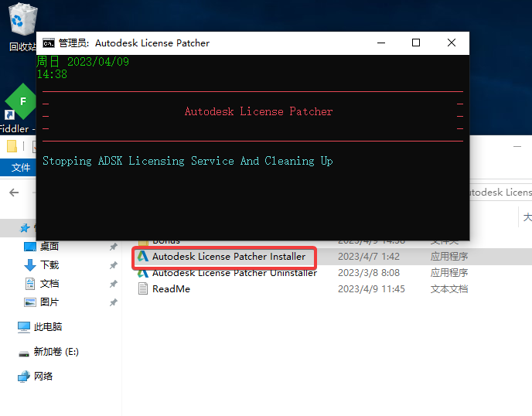Click the quick access star icon
Screen dimensions: 532x416
pyautogui.click(x=25, y=228)
